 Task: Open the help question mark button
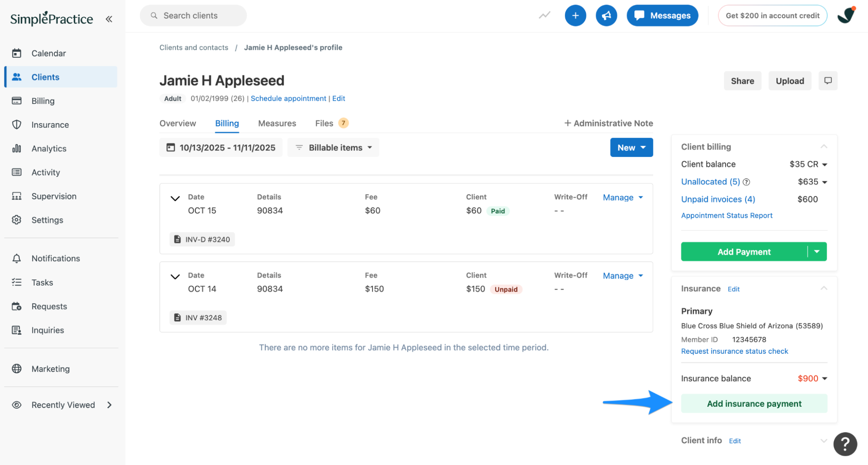[845, 444]
